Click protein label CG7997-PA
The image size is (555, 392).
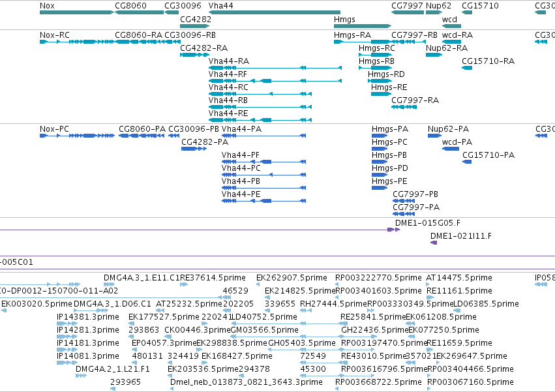(x=416, y=207)
